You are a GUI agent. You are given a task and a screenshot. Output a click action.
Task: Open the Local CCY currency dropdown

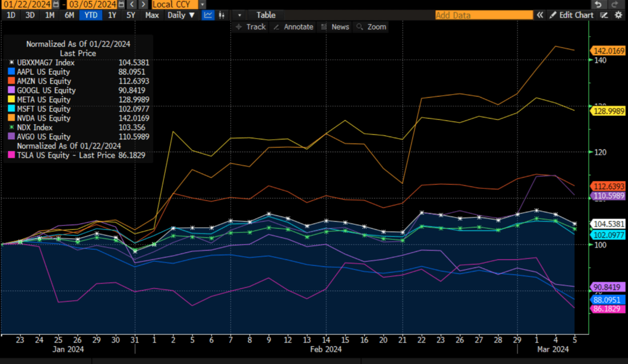202,4
